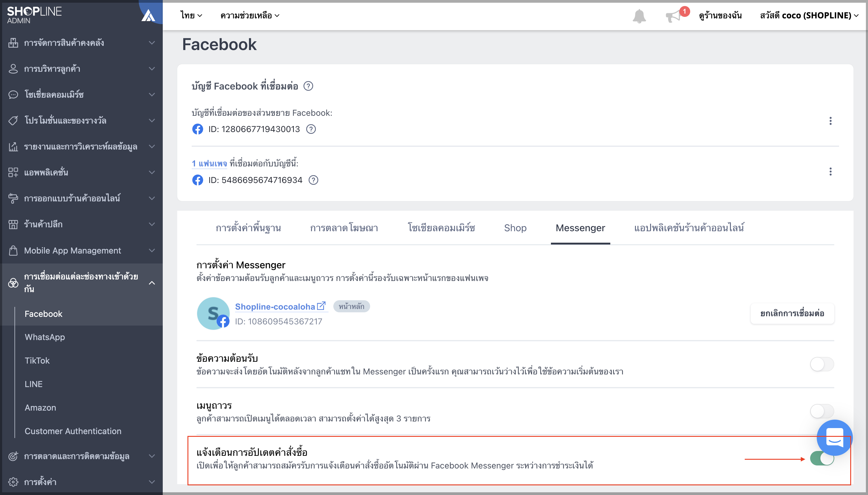Viewport: 868px width, 495px height.
Task: Click help icon beside connected Facebook account heading
Action: (308, 86)
